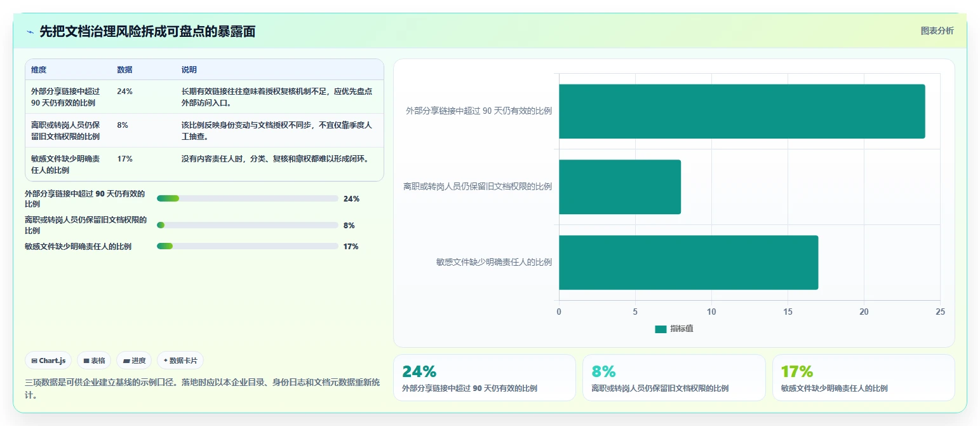Click the 8% data card
The height and width of the screenshot is (426, 980).
pos(674,378)
